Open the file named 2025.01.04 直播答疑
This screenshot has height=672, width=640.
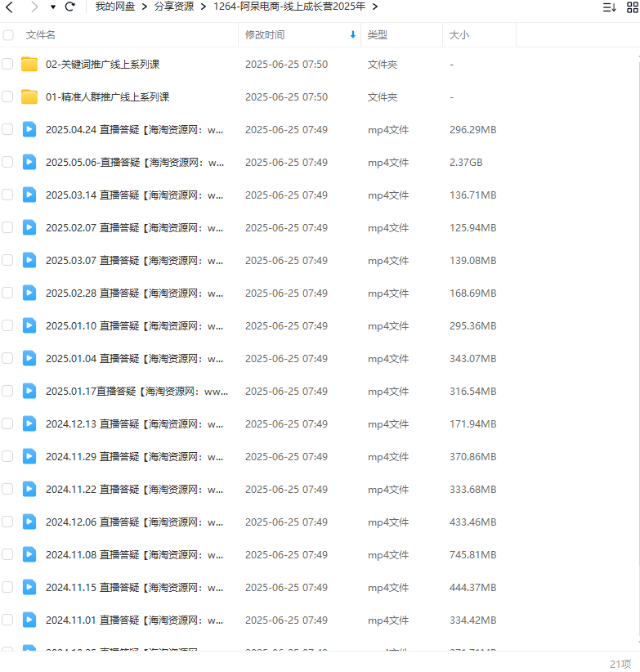point(135,359)
